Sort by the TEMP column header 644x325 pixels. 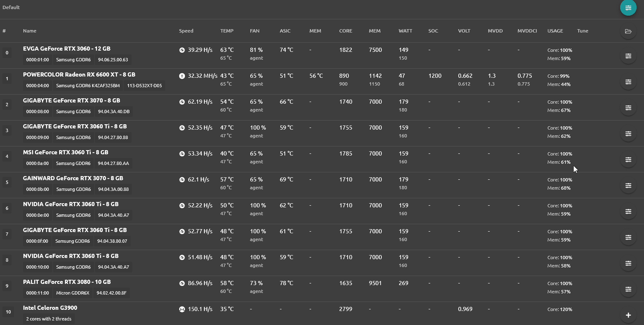pos(227,31)
